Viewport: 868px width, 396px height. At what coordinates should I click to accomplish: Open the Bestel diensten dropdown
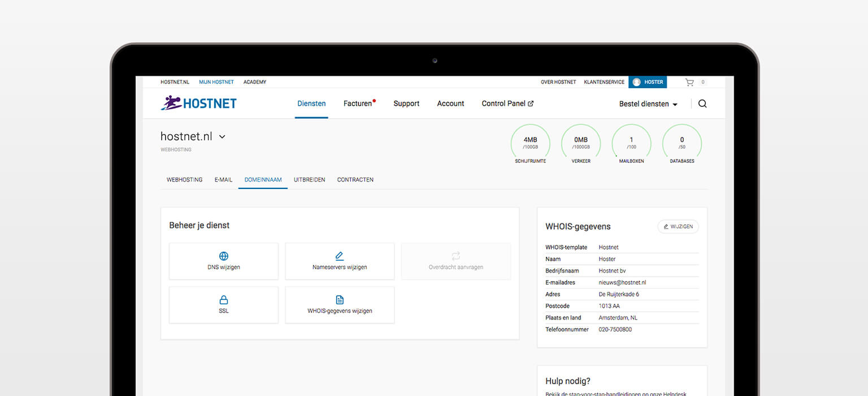(x=648, y=104)
